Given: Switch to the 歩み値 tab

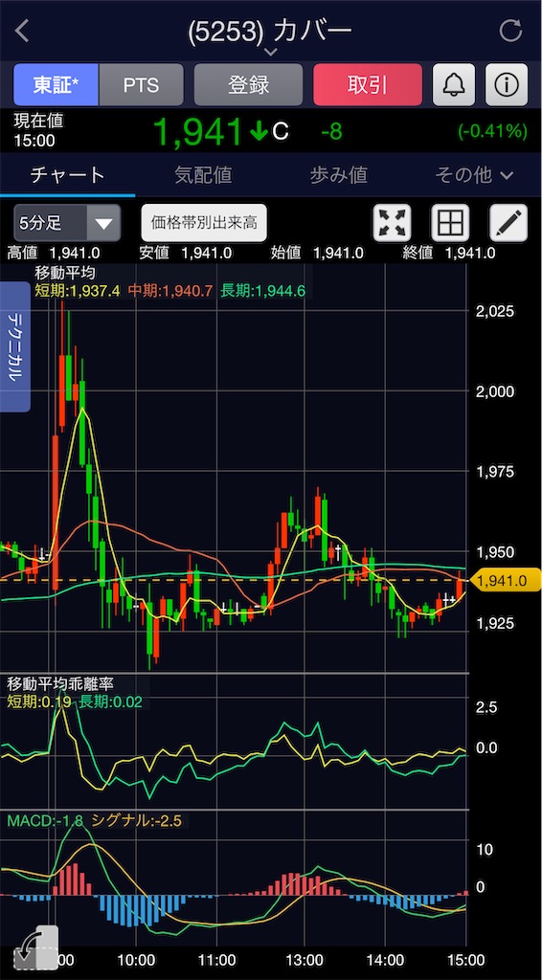Looking at the screenshot, I should [338, 175].
